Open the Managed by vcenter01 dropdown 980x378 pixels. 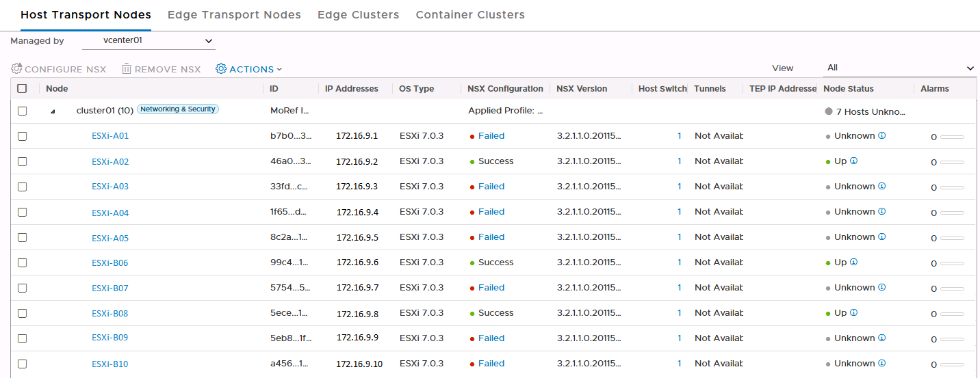pyautogui.click(x=149, y=41)
